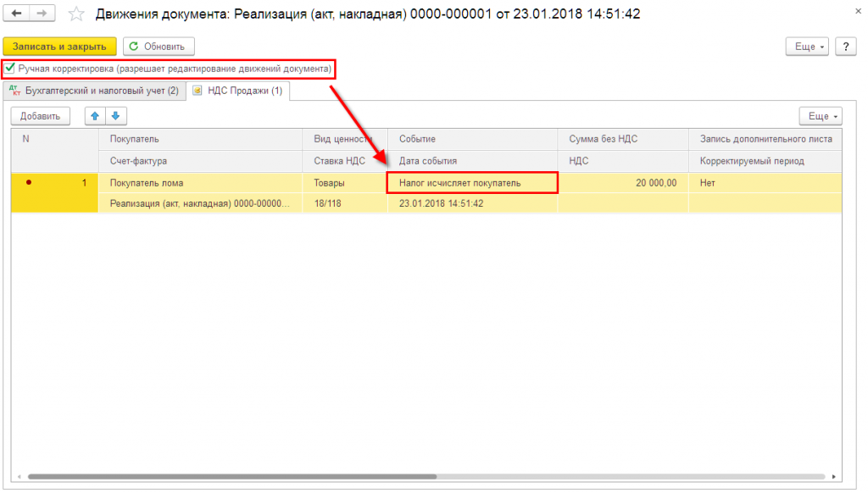The width and height of the screenshot is (868, 493).
Task: Select the НДС Продажи tab
Action: pyautogui.click(x=241, y=91)
